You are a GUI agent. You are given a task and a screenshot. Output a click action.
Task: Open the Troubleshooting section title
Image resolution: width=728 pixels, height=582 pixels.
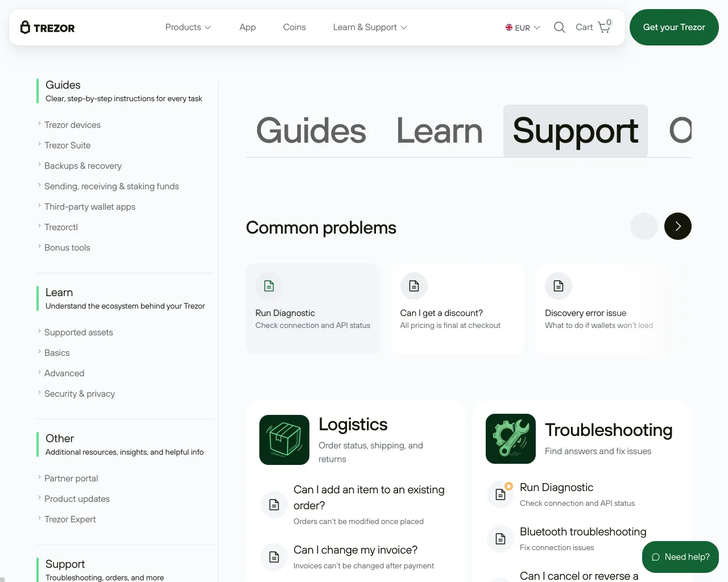point(609,430)
